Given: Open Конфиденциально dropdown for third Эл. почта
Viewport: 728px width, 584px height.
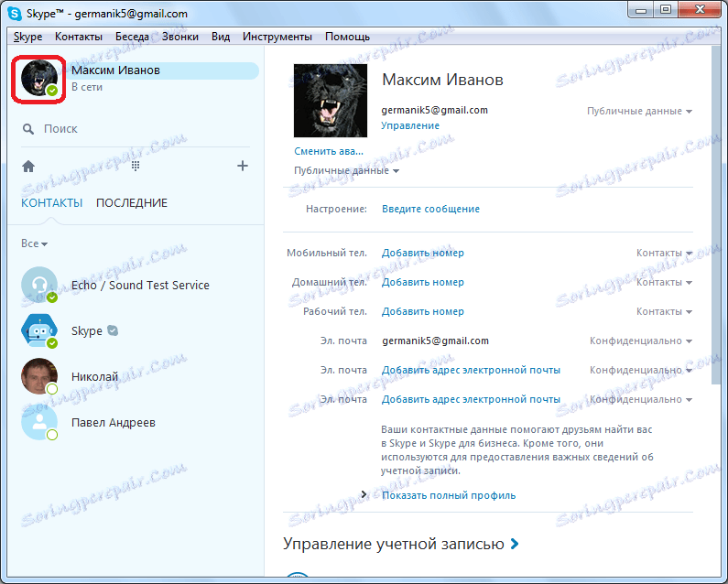Looking at the screenshot, I should [641, 399].
